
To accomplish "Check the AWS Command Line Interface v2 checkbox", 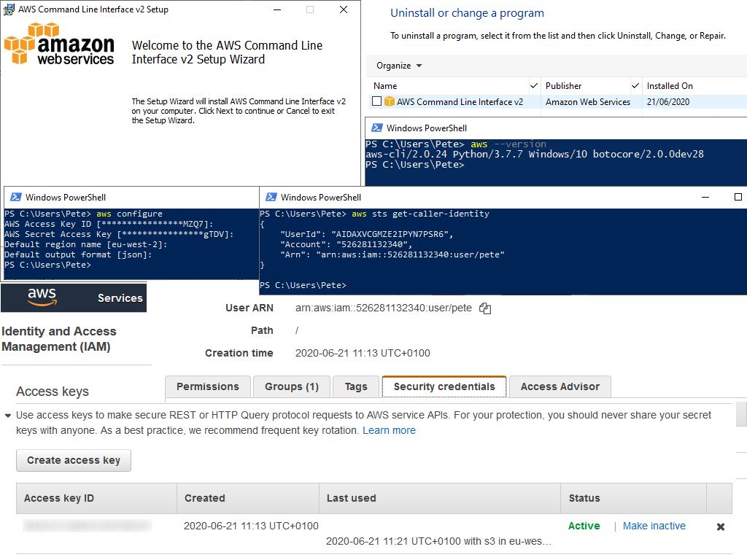I will pyautogui.click(x=377, y=101).
